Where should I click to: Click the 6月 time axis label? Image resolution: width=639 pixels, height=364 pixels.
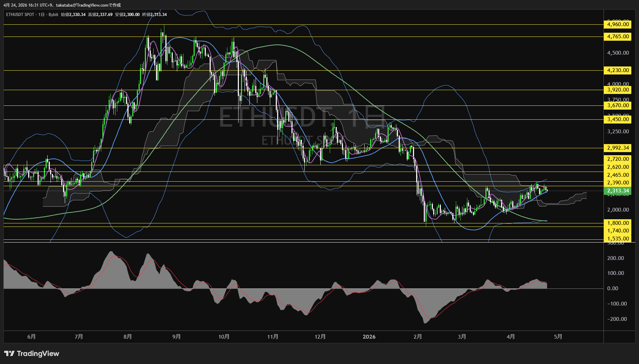31,337
